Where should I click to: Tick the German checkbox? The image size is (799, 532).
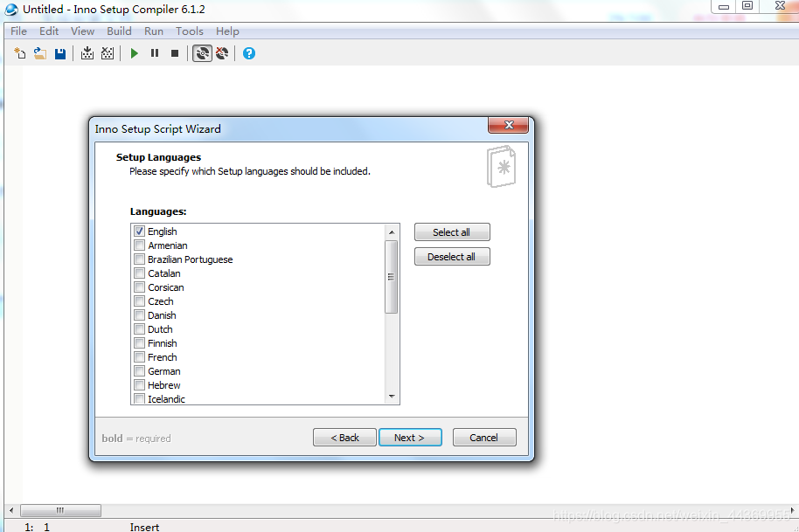pos(140,371)
